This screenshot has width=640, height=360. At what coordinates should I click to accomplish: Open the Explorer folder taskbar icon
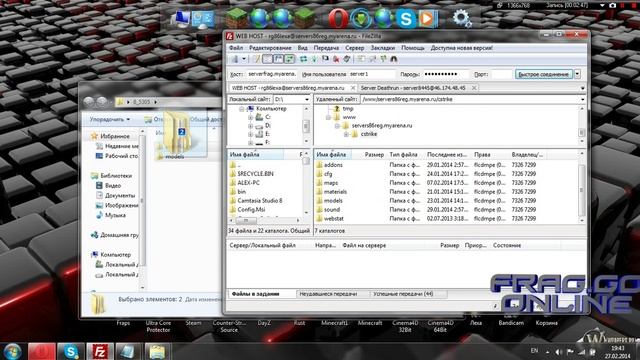[157, 351]
